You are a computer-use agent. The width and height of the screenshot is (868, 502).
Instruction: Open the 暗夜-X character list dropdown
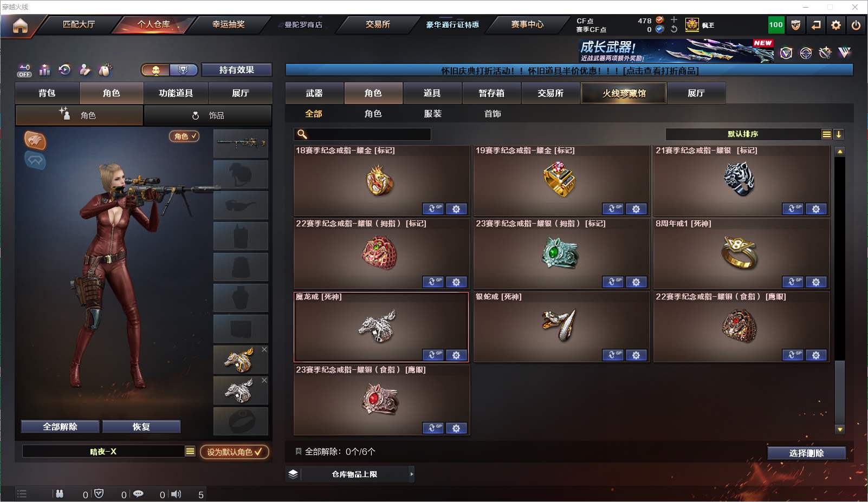tap(190, 451)
